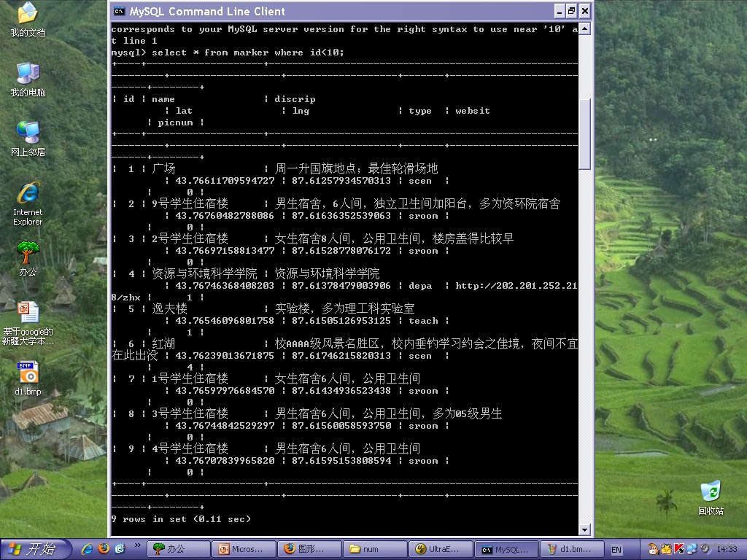Open the d1.bmp file on desktop
This screenshot has width=747, height=560.
click(28, 373)
